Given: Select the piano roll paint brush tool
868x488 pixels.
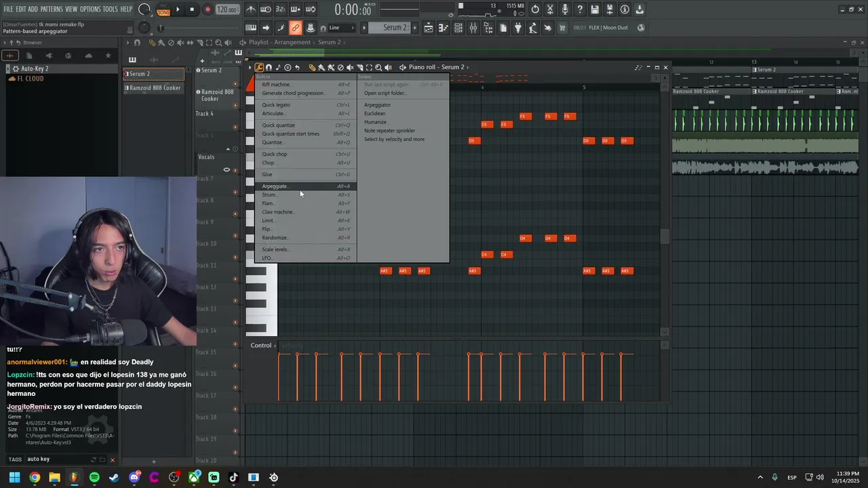Looking at the screenshot, I should click(x=321, y=67).
